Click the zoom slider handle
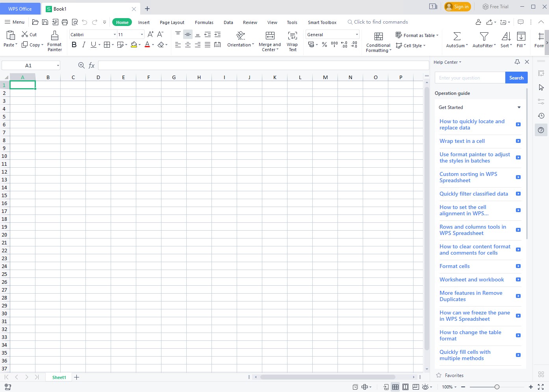 497,387
